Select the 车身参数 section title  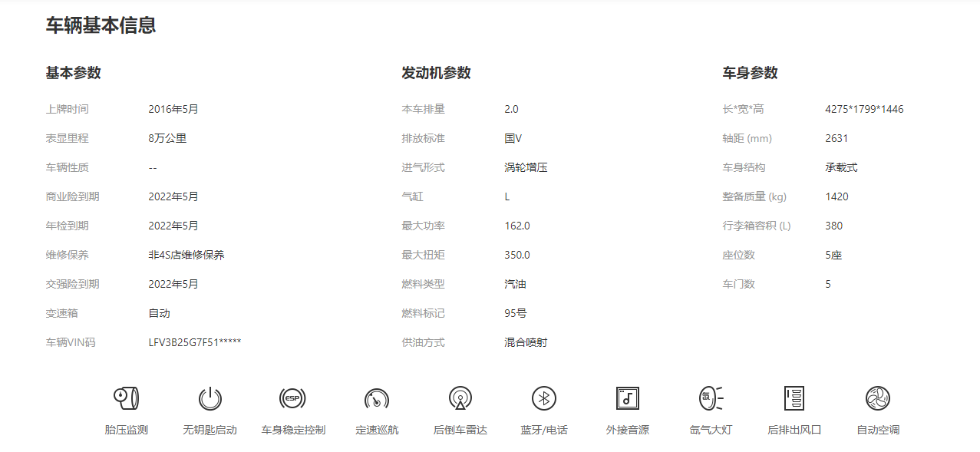750,73
